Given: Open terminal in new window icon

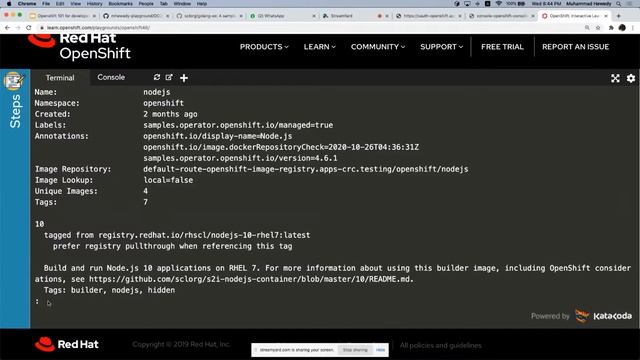Looking at the screenshot, I should 169,77.
